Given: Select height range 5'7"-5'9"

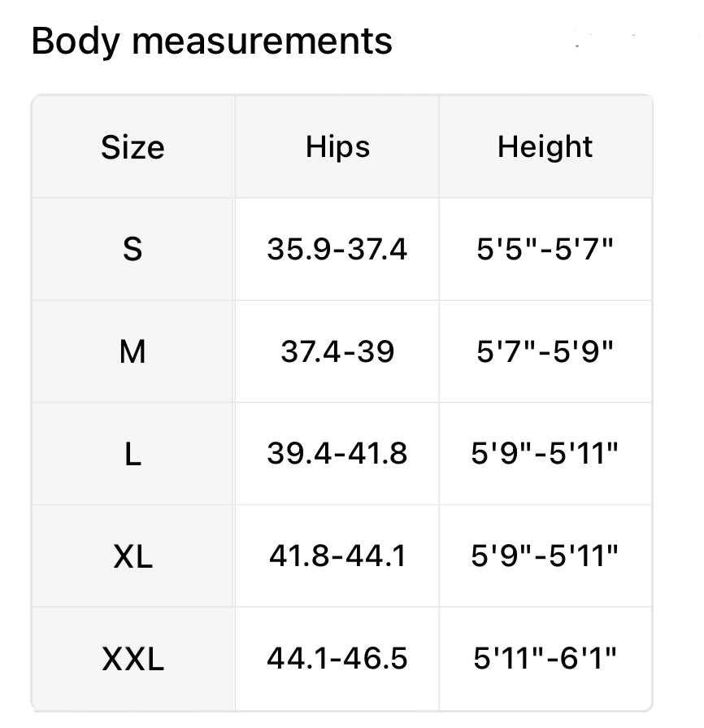Looking at the screenshot, I should [x=545, y=351].
